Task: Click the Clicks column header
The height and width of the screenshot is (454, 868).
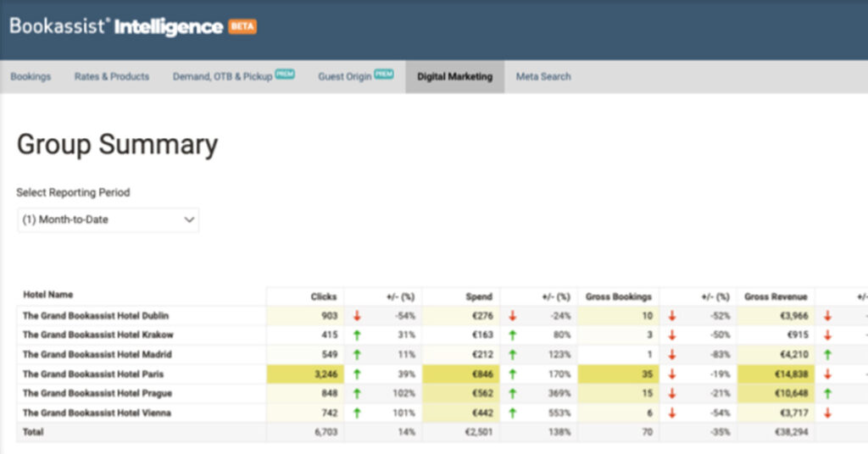Action: tap(323, 297)
